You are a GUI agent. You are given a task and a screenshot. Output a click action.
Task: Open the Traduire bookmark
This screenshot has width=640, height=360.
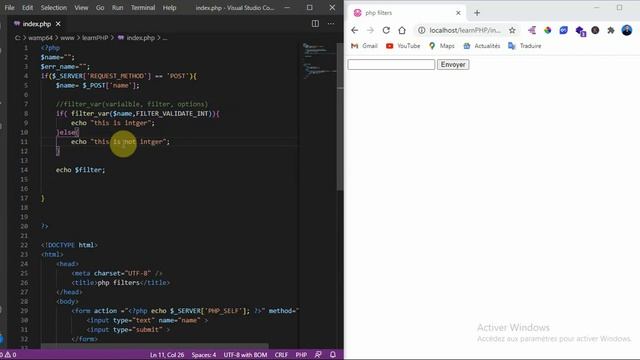[524, 46]
